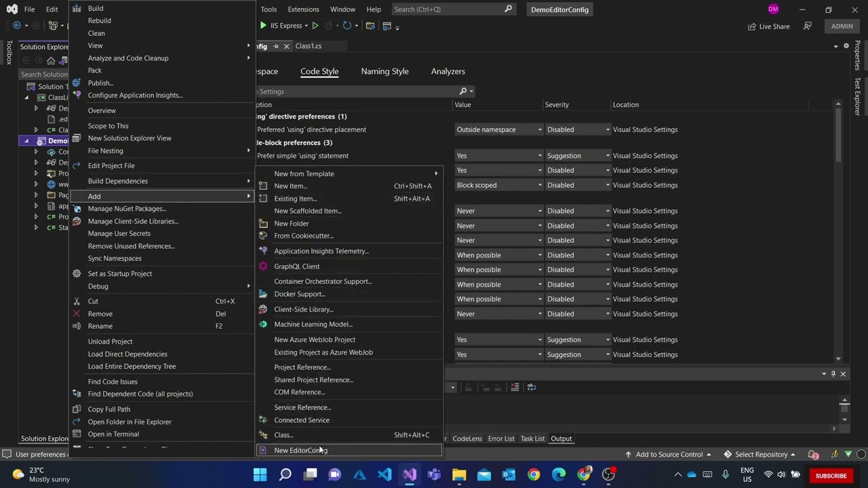Image resolution: width=868 pixels, height=488 pixels.
Task: Click Connected Service icon
Action: point(263,420)
